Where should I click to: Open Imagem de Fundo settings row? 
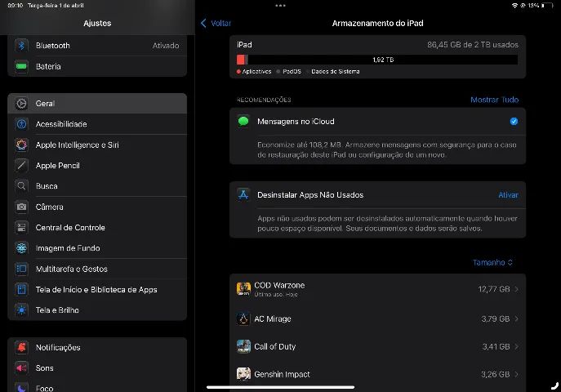click(97, 248)
